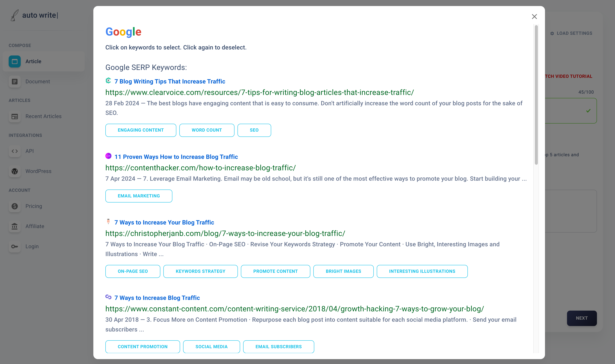This screenshot has height=364, width=615.
Task: Click the Pricing dollar icon
Action: [x=15, y=206]
